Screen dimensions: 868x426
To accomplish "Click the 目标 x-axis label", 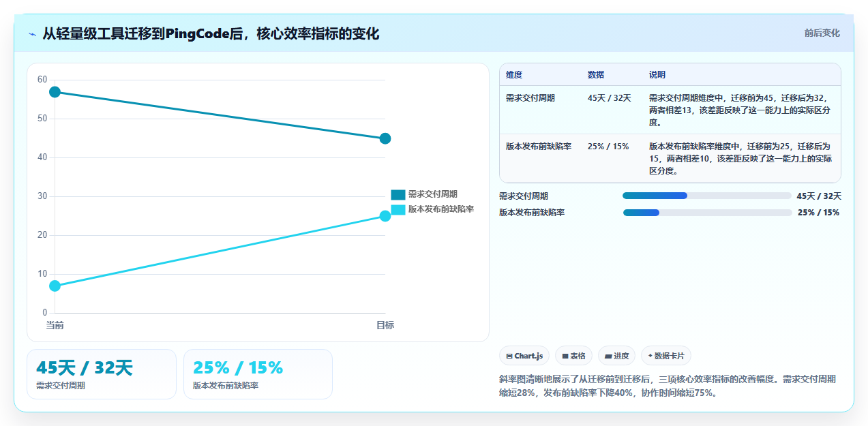I will pos(385,325).
